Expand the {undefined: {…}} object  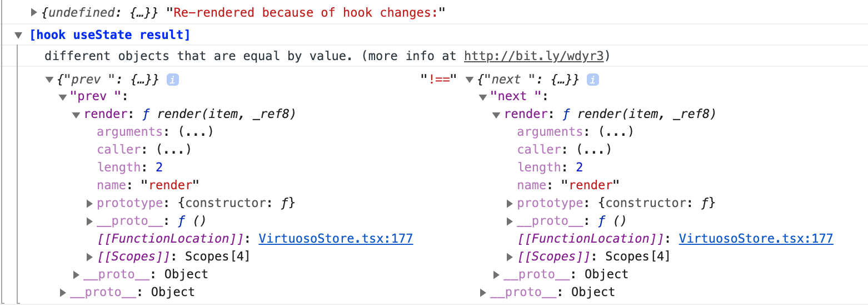click(x=35, y=12)
